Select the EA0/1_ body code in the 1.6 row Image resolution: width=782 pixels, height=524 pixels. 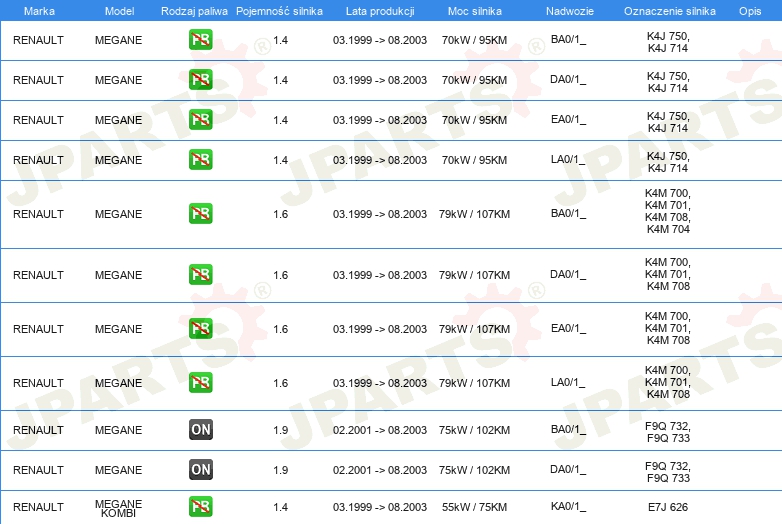click(569, 328)
